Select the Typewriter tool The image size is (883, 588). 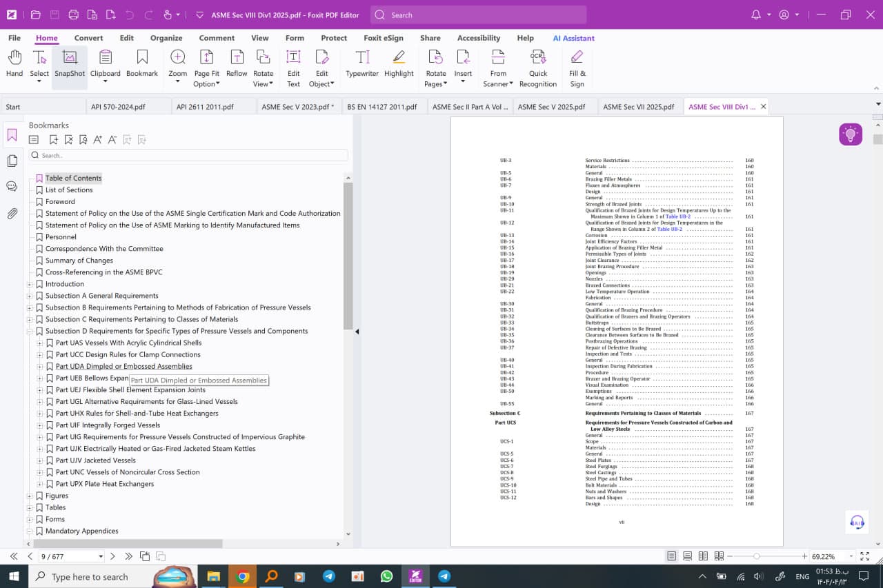(x=362, y=63)
